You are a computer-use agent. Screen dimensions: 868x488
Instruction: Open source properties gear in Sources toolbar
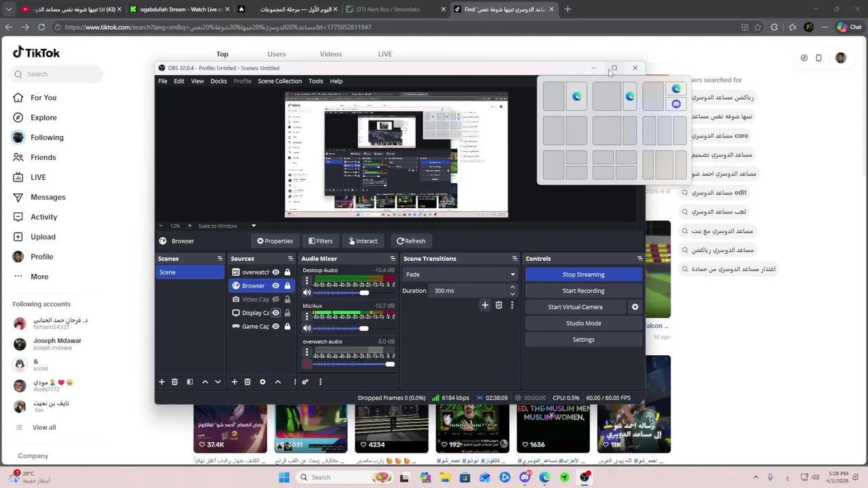[x=262, y=382]
